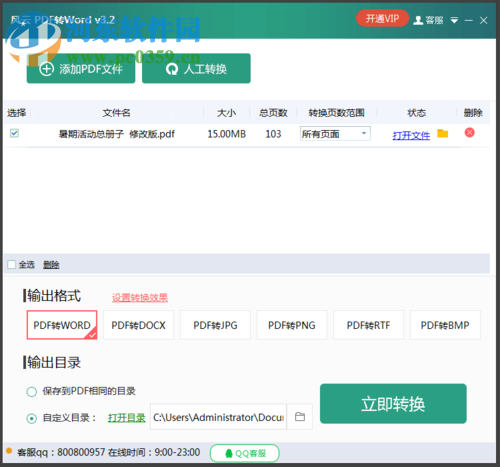Screen dimensions: 500x467
Task: Select the PDF转JPG output format
Action: tap(215, 325)
